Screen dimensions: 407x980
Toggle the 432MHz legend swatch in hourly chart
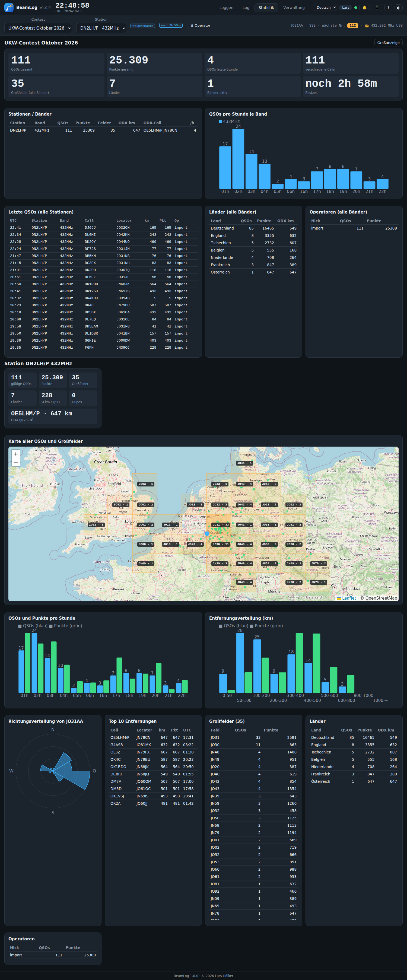coord(220,122)
